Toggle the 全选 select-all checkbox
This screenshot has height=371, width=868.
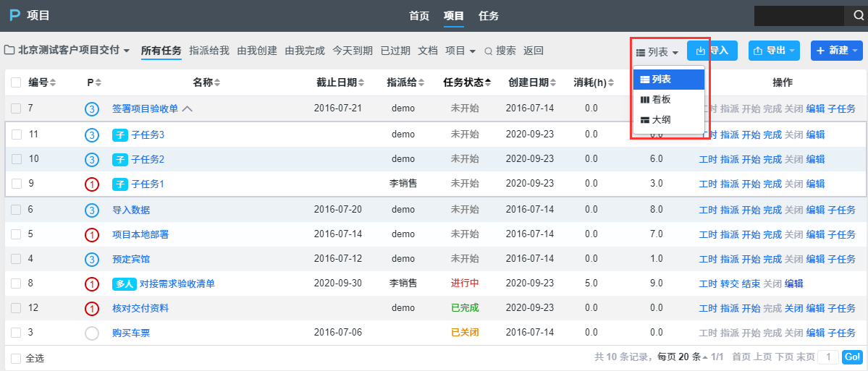click(x=16, y=358)
